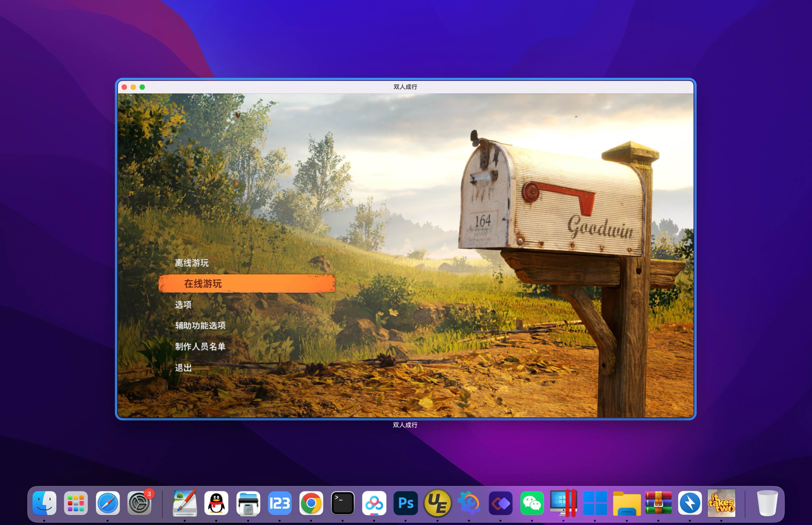Open the Trash in the Dock
This screenshot has height=525, width=812.
767,503
